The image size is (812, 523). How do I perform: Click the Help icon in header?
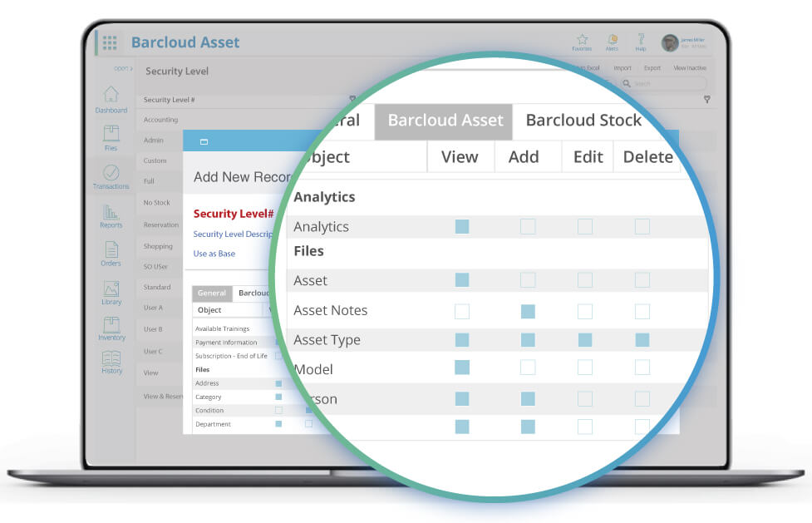click(641, 39)
